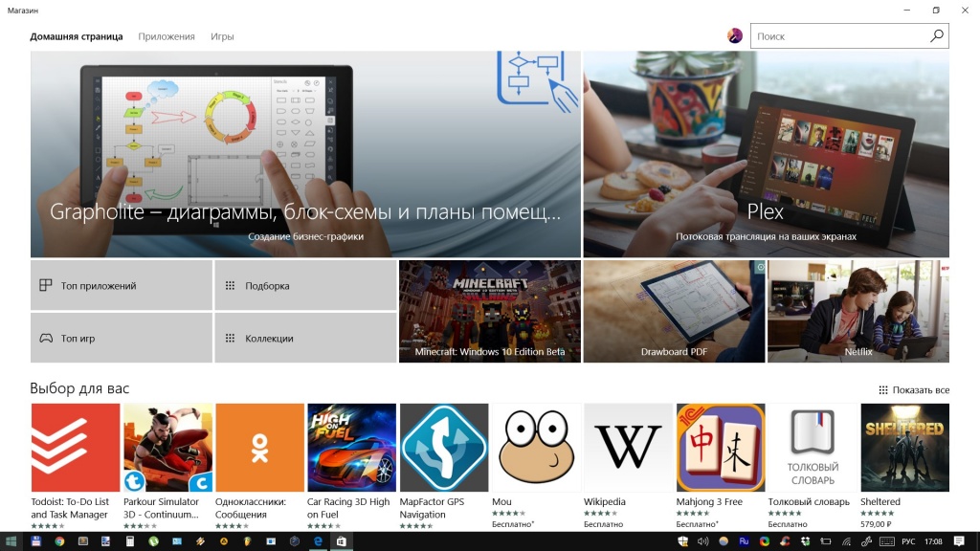Click Создание бизнес-графики subtitle
The width and height of the screenshot is (980, 551).
tap(305, 236)
